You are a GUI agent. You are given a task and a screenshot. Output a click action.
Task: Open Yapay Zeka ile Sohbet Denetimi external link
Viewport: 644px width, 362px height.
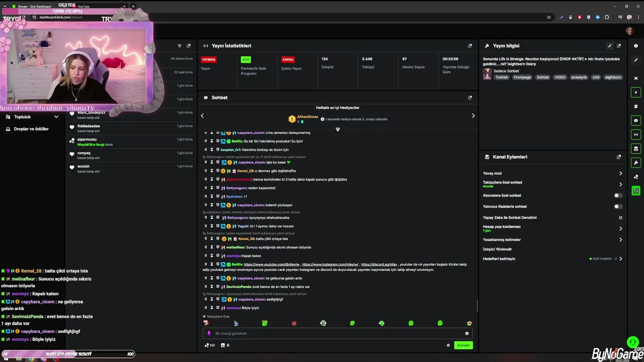pos(620,218)
